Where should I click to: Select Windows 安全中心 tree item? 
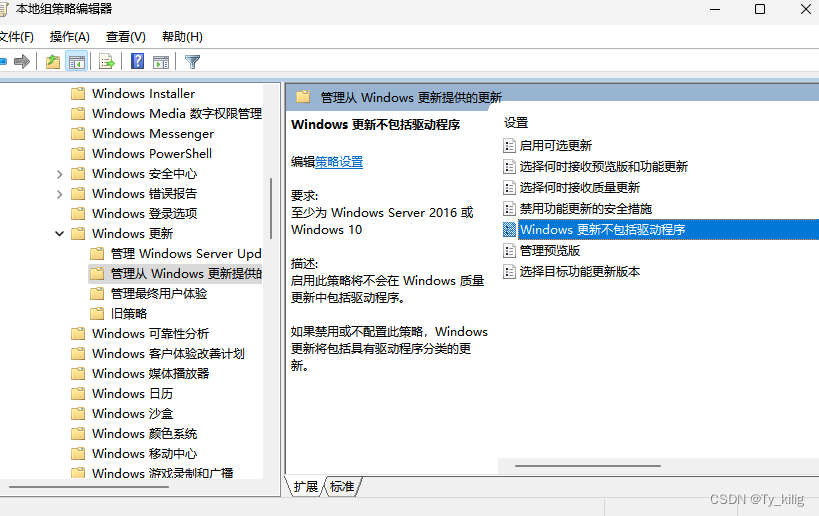(x=144, y=173)
